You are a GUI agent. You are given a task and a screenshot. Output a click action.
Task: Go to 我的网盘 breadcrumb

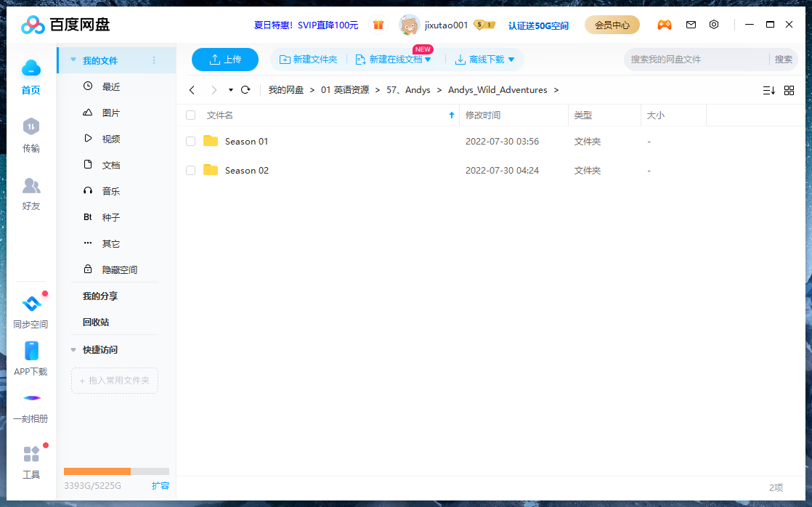coord(286,90)
